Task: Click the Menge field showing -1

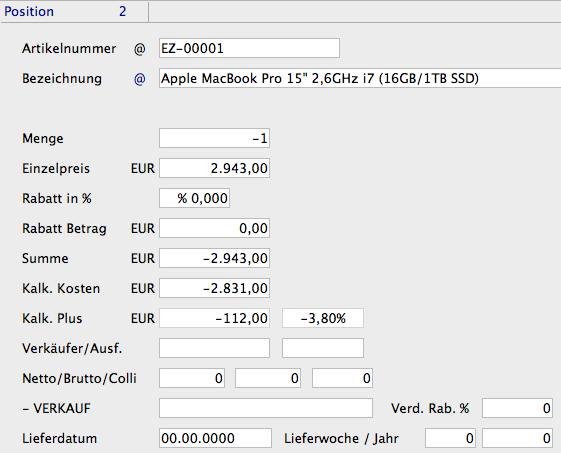Action: coord(214,138)
